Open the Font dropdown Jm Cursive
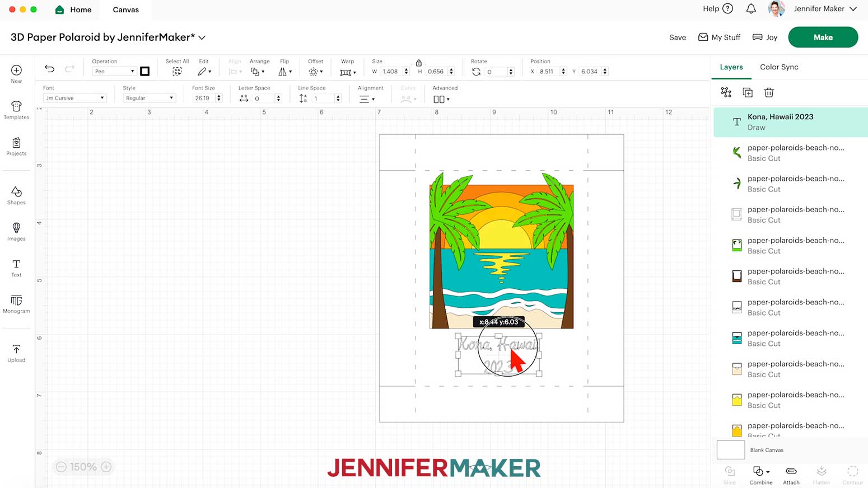The image size is (868, 488). click(x=74, y=98)
